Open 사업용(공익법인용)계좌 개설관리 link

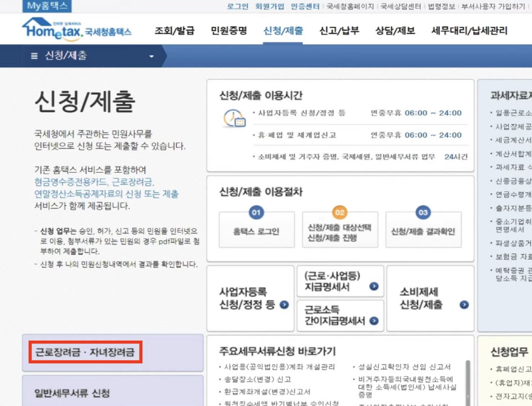pyautogui.click(x=280, y=367)
